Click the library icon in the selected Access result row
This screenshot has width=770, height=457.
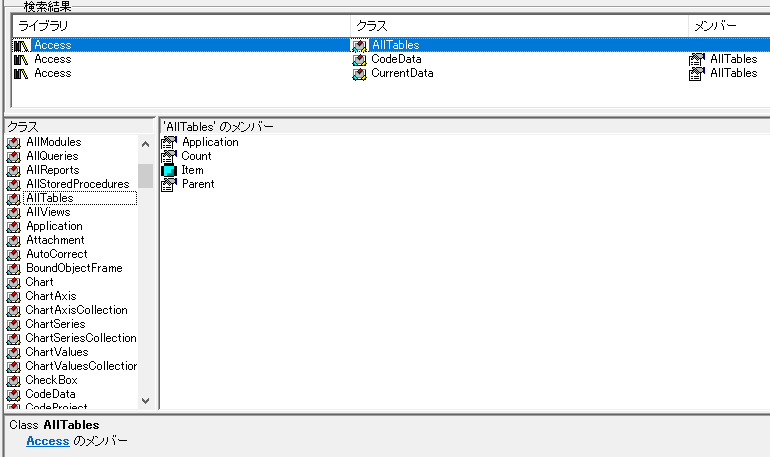click(21, 46)
